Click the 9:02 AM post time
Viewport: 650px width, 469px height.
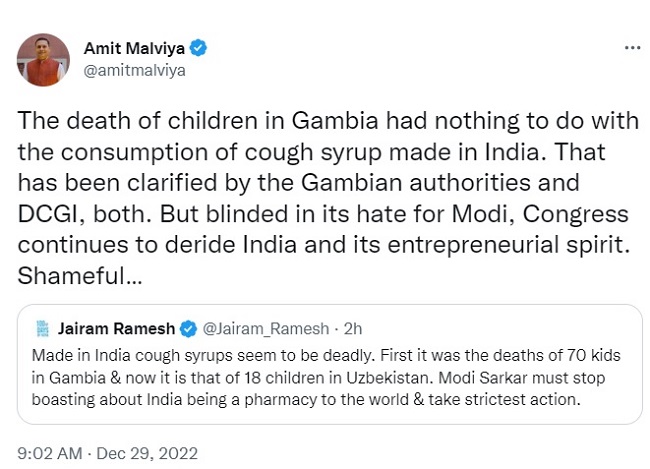coord(48,452)
